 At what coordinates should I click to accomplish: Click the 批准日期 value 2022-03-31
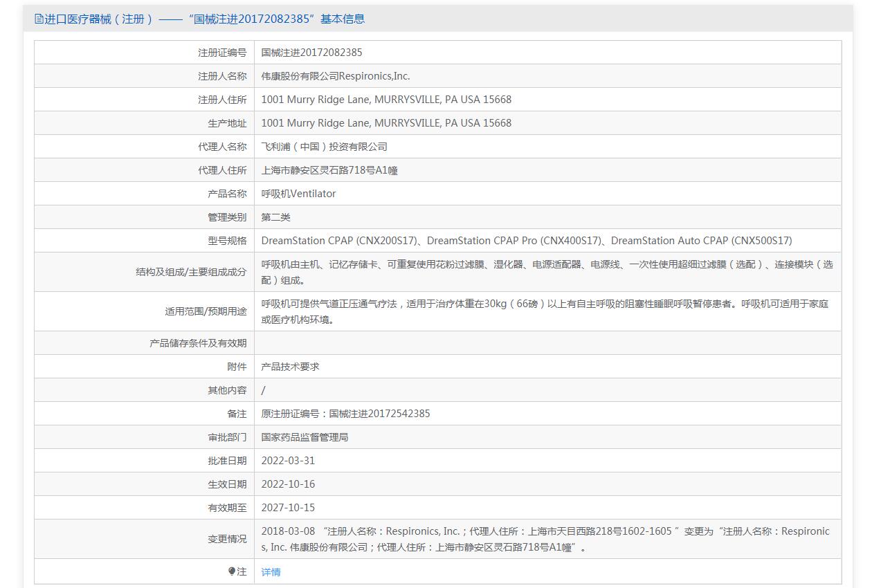coord(288,461)
